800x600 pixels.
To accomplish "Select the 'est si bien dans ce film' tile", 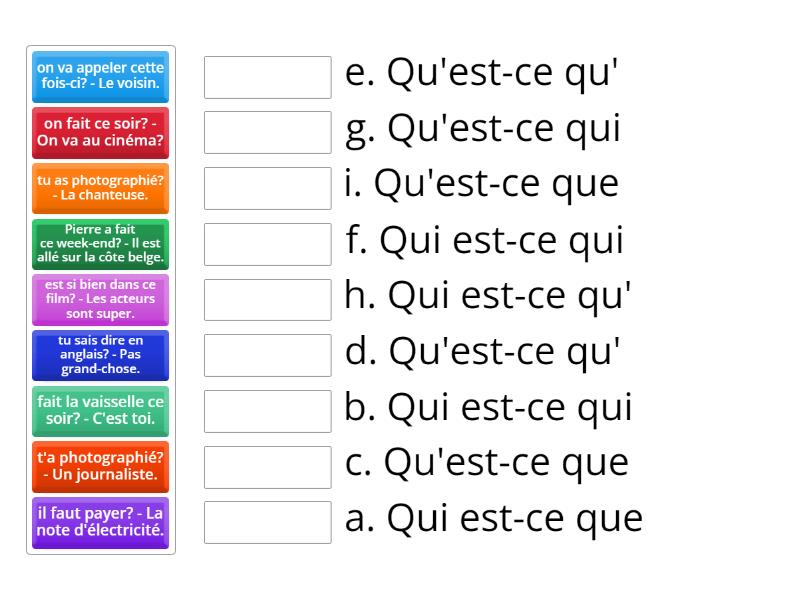I will (101, 299).
